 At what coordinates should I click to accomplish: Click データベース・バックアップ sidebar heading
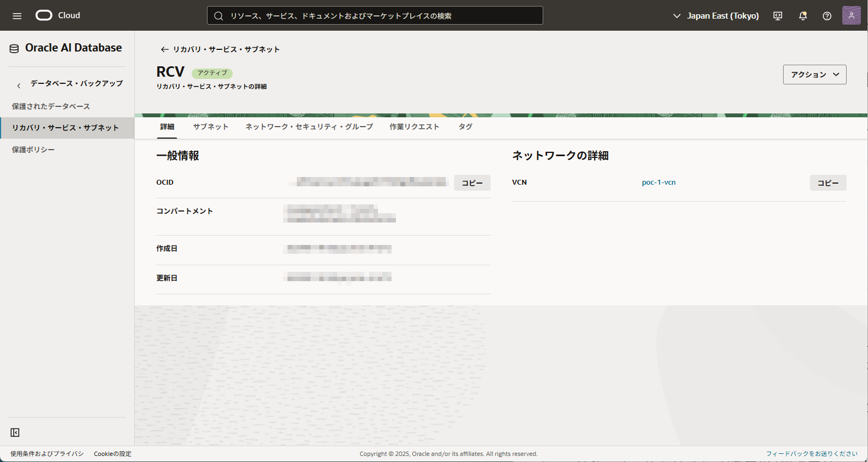(x=76, y=83)
